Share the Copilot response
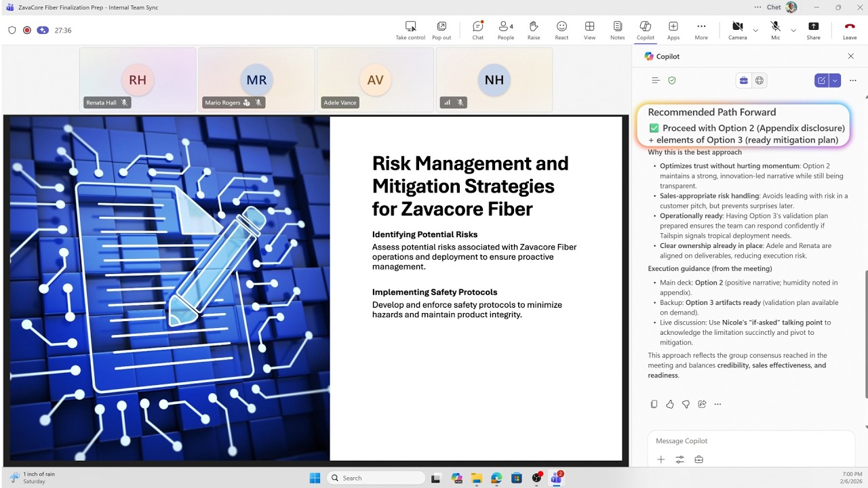 point(702,404)
